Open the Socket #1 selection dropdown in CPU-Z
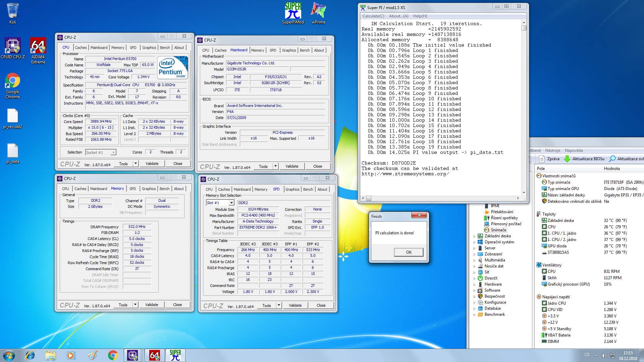The width and height of the screenshot is (644, 362). pyautogui.click(x=113, y=153)
